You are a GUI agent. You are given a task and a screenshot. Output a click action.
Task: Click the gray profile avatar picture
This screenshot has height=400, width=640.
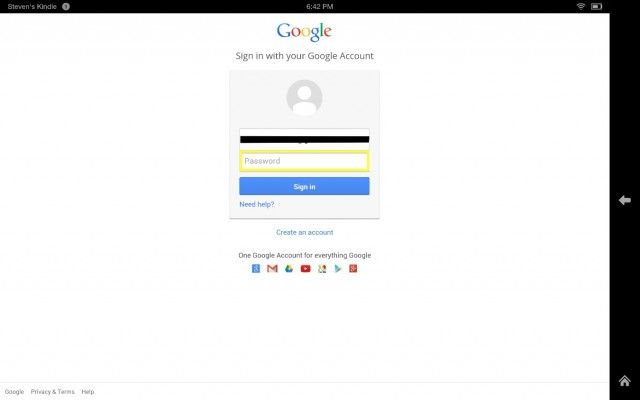click(304, 98)
